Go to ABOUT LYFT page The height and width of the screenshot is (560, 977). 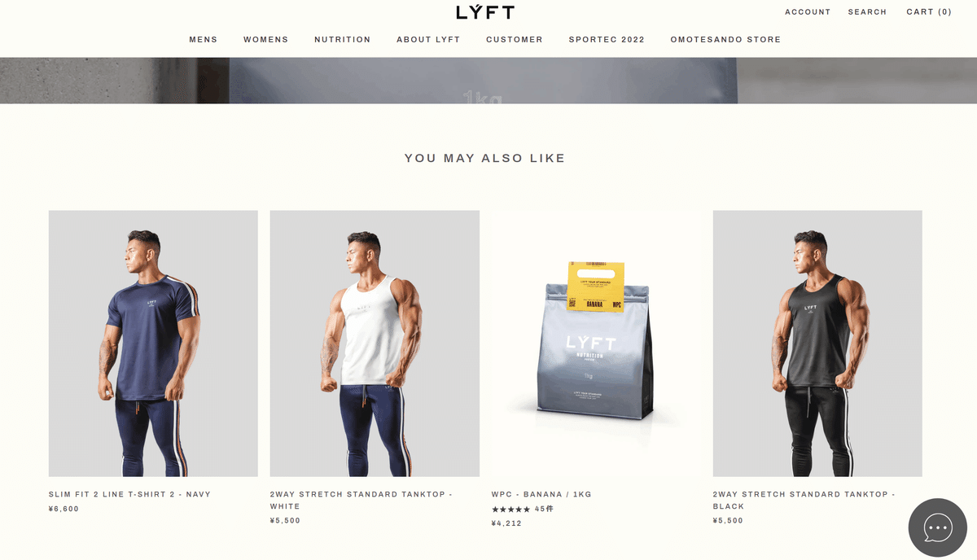click(428, 39)
